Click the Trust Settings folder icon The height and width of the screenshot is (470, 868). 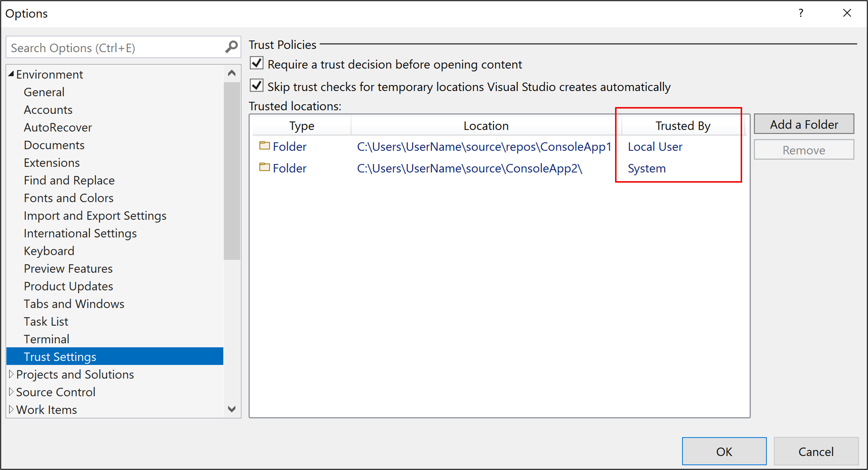(x=264, y=147)
